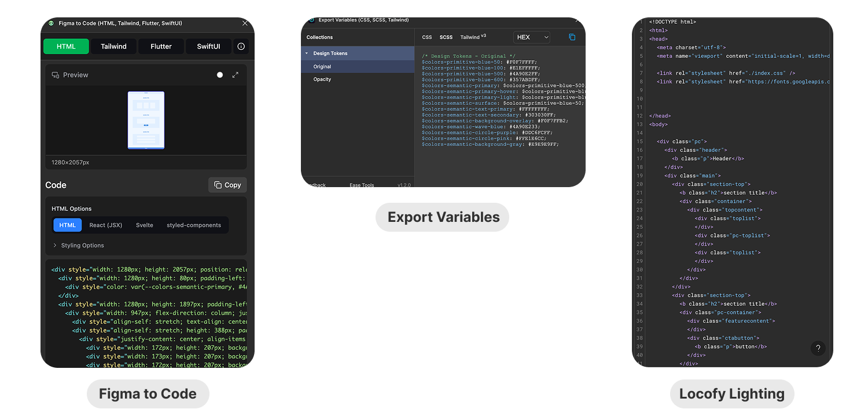Click the copy icon in Export Variables

click(x=572, y=37)
